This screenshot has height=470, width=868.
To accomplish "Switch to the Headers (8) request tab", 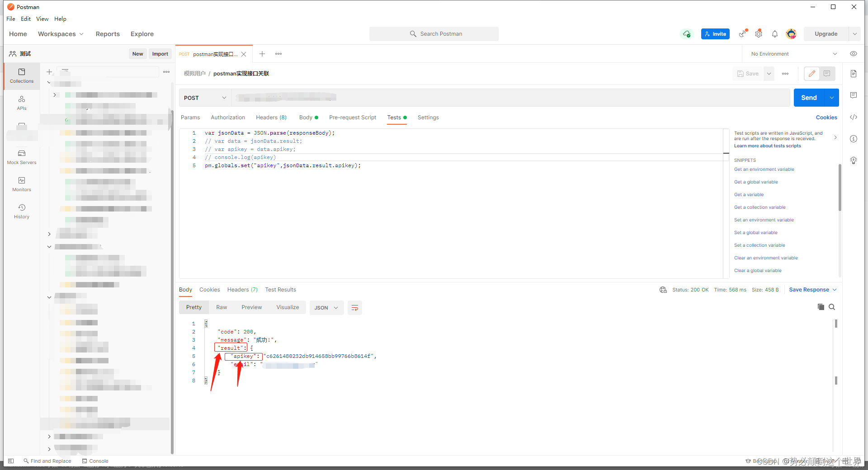I will 271,117.
